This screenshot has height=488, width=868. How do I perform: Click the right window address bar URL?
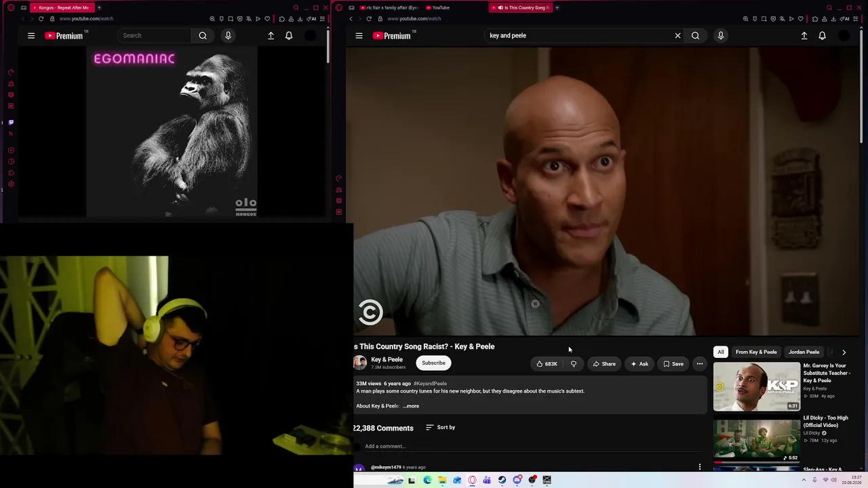(x=414, y=18)
